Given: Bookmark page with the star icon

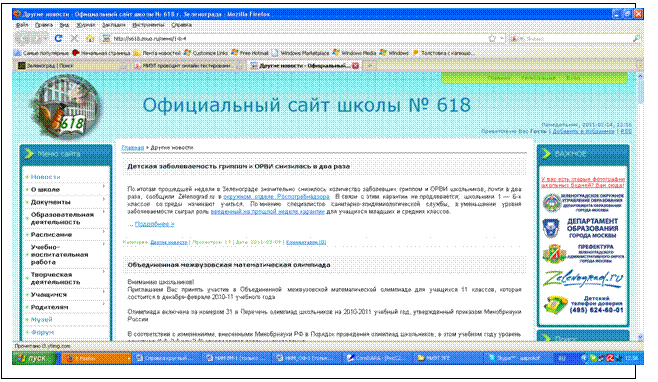Looking at the screenshot, I should coord(492,39).
